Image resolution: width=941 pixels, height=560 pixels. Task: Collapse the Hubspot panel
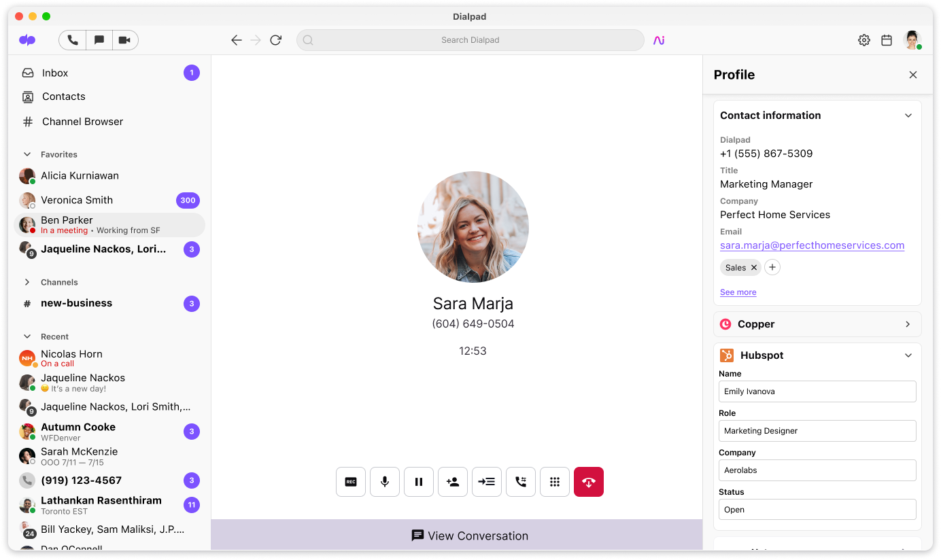point(908,355)
